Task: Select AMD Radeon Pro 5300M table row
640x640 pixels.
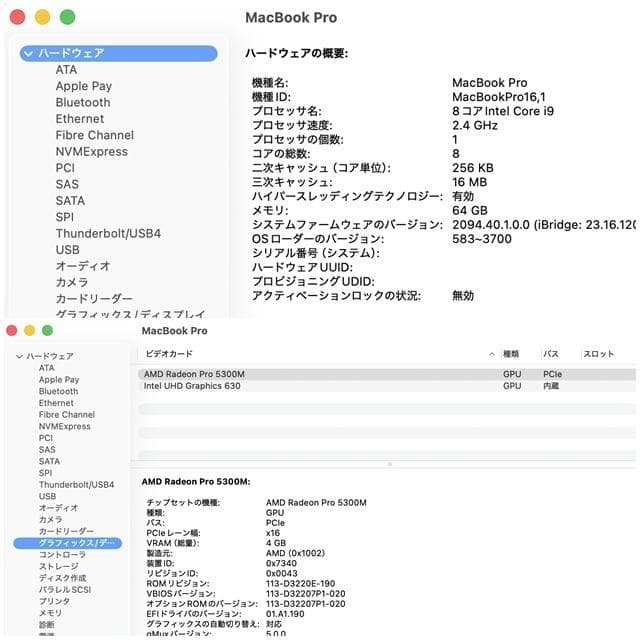Action: point(387,374)
